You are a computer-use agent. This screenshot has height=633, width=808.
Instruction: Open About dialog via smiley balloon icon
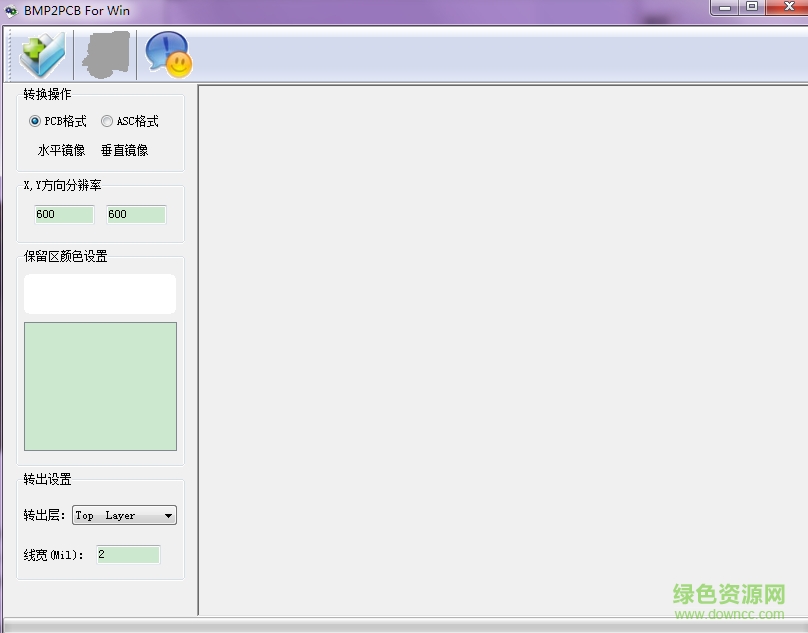(167, 54)
